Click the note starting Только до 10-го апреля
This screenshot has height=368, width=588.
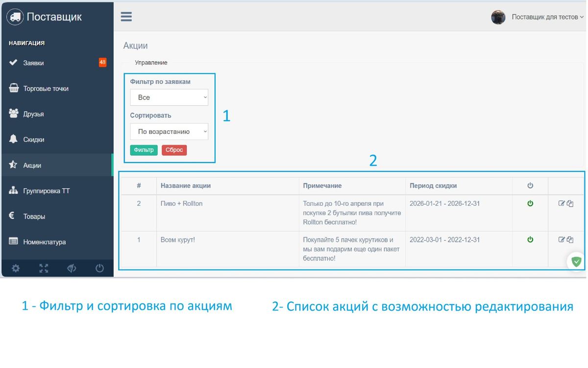[x=352, y=213]
